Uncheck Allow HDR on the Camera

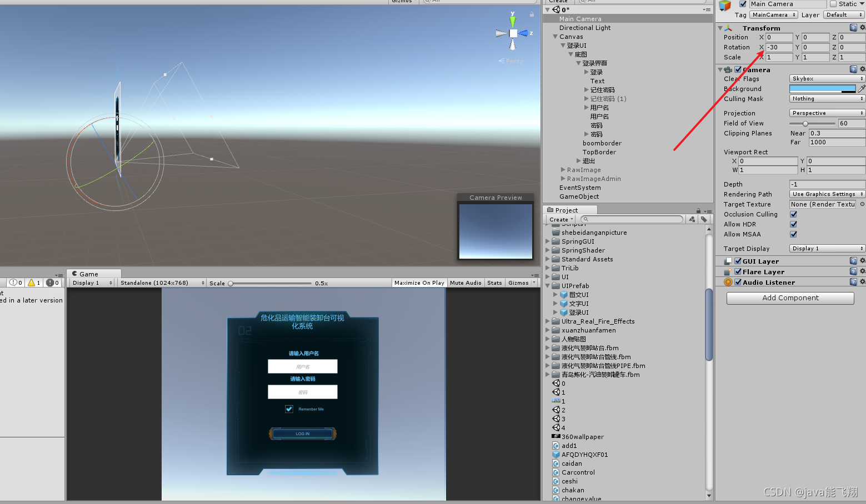(793, 224)
